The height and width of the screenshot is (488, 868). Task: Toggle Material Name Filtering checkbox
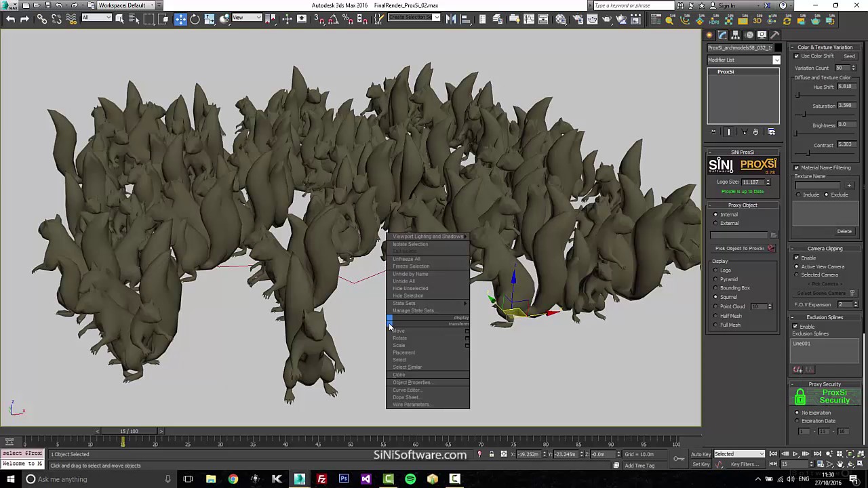pyautogui.click(x=797, y=167)
